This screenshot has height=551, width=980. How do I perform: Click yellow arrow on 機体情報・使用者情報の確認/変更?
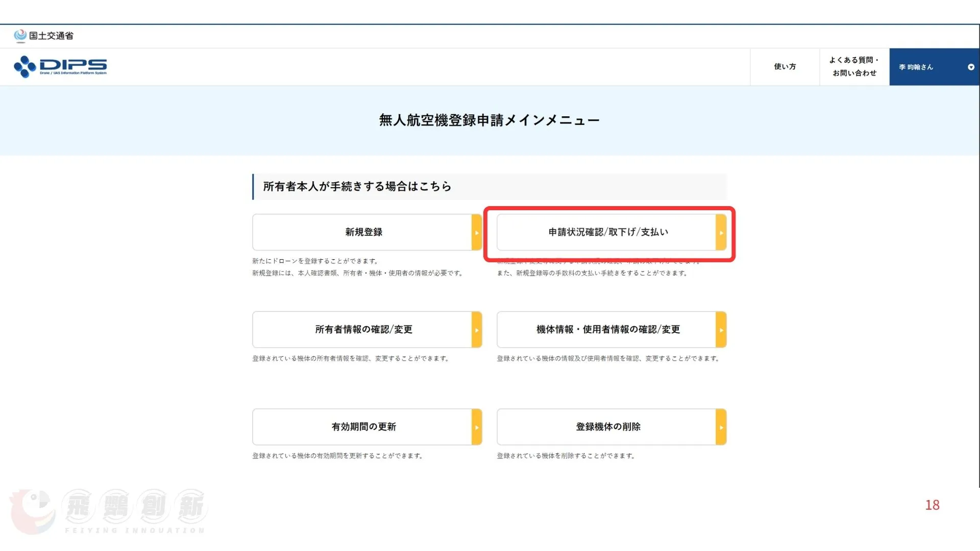click(721, 330)
